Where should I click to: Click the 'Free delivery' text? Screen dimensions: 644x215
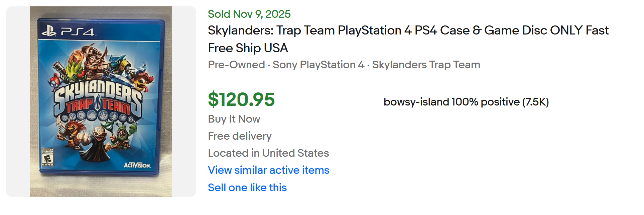(x=239, y=136)
